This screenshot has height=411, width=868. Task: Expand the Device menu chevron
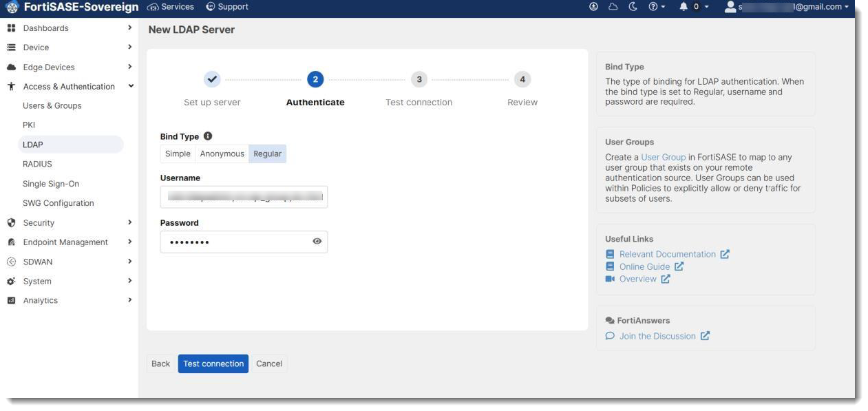[x=129, y=48]
